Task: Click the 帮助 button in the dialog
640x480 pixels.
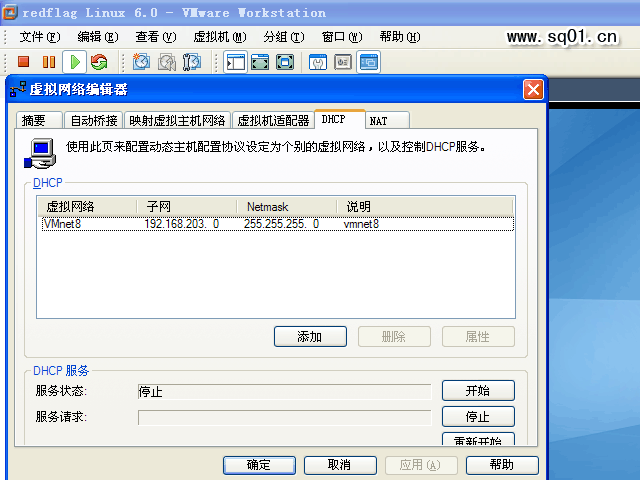Action: point(502,465)
